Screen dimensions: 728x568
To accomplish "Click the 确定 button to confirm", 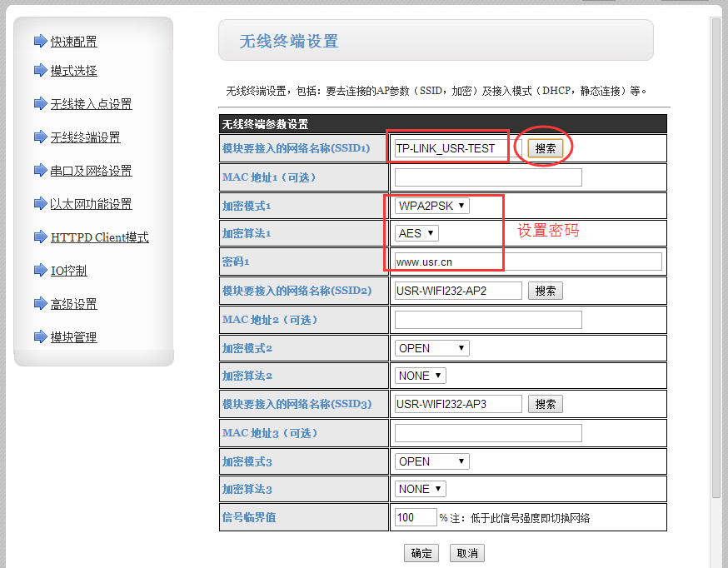I will tap(421, 553).
